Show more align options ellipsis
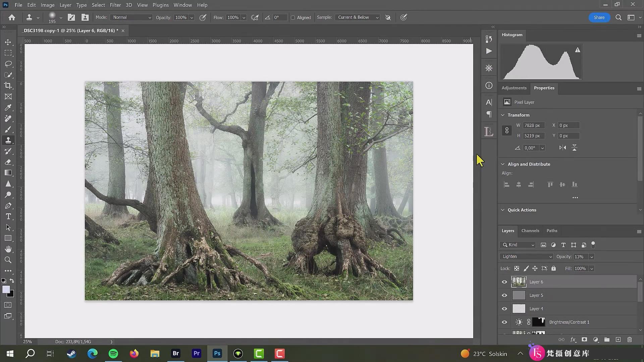Screen dimensions: 644x362 tap(575, 198)
